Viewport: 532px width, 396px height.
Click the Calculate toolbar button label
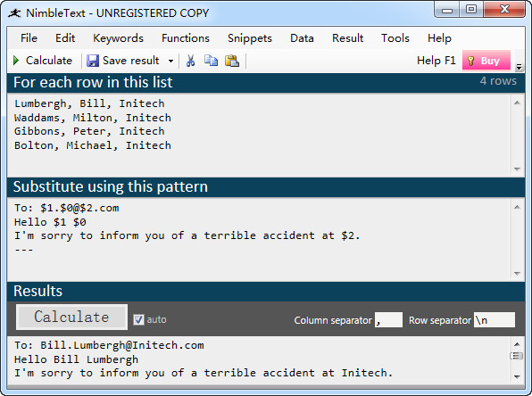(49, 61)
